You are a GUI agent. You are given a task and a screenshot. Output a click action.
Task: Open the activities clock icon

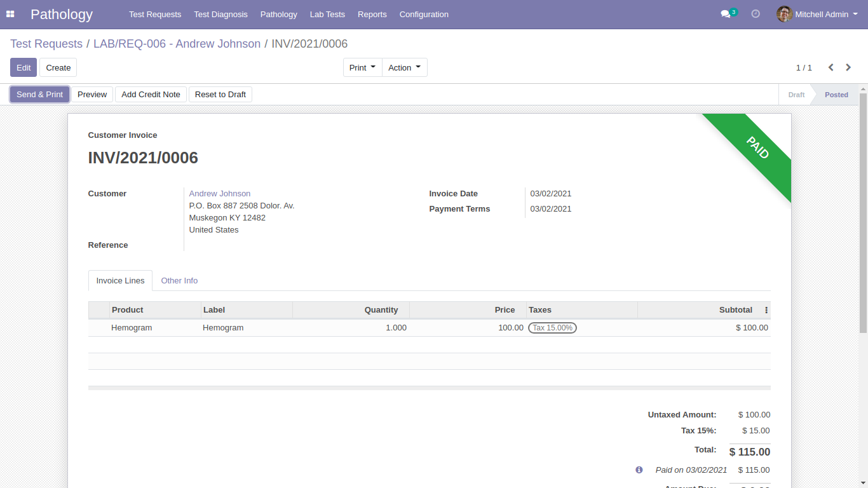tap(756, 14)
